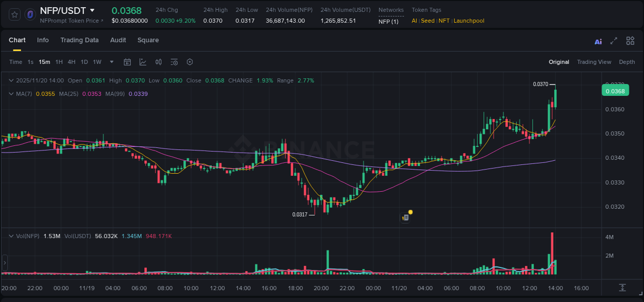The width and height of the screenshot is (644, 302).
Task: Open the NFPrompt Token Price link
Action: point(71,21)
